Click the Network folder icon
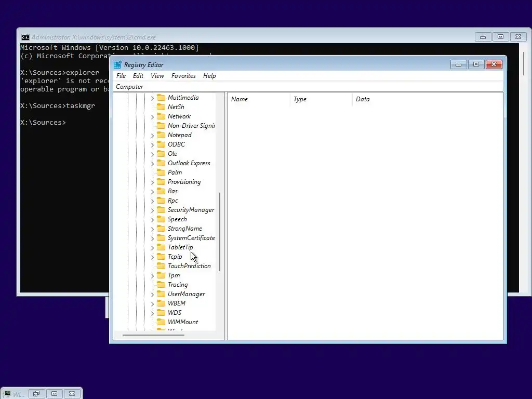532x399 pixels. tap(161, 116)
